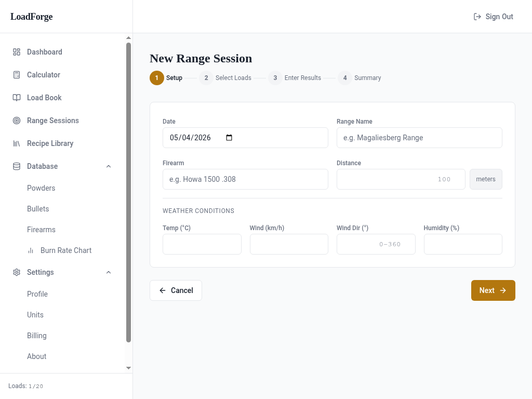Click the sidebar scrollbar down arrow
Image resolution: width=532 pixels, height=399 pixels.
(129, 368)
